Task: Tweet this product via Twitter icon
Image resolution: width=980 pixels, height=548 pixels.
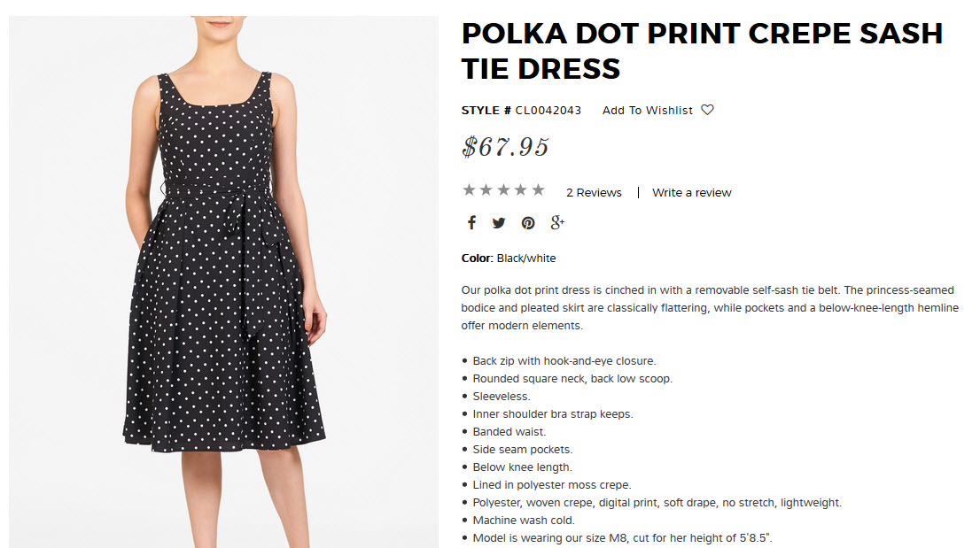Action: pyautogui.click(x=499, y=223)
